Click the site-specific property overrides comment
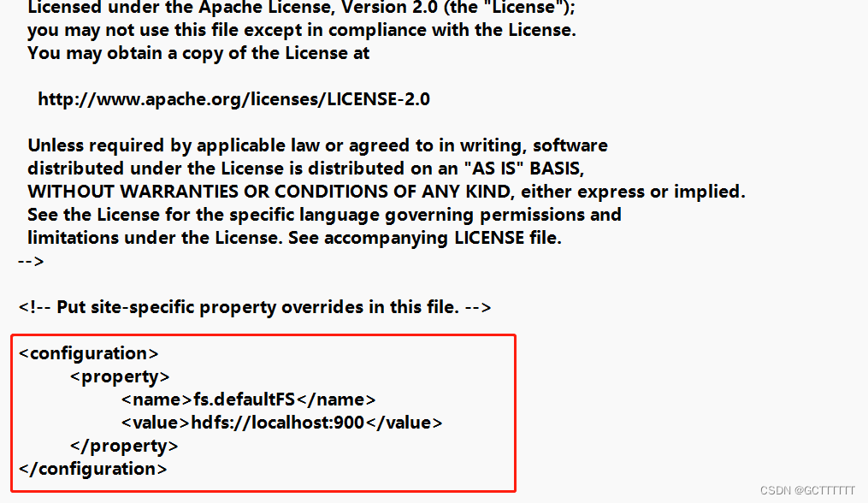 pos(255,307)
